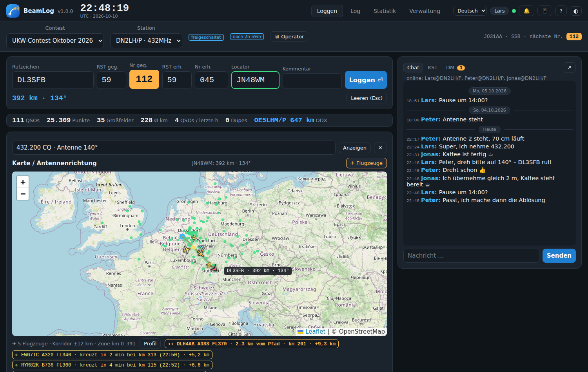This screenshot has width=588, height=372.
Task: Click the yellow airplane marker near Stuttgart
Action: [x=209, y=265]
